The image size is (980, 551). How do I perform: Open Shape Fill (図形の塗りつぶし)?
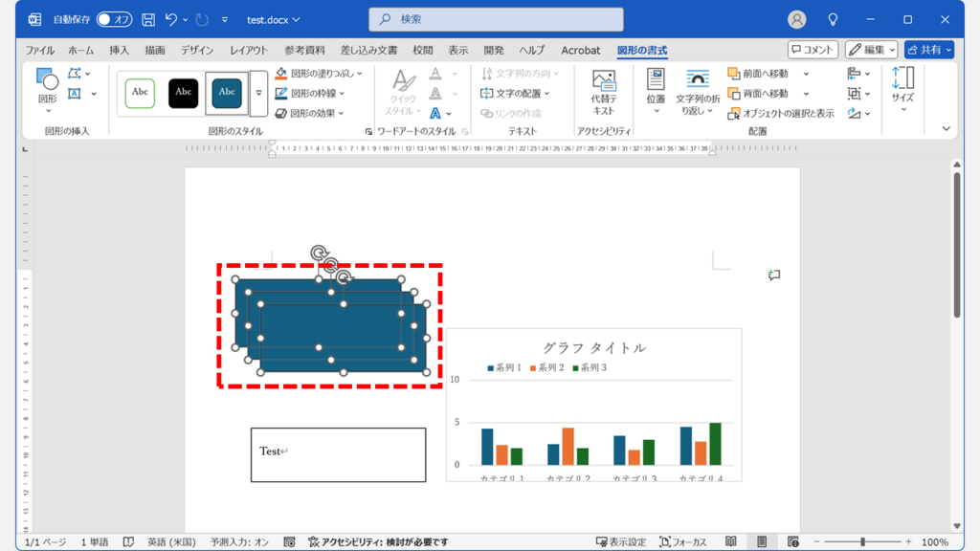[319, 73]
